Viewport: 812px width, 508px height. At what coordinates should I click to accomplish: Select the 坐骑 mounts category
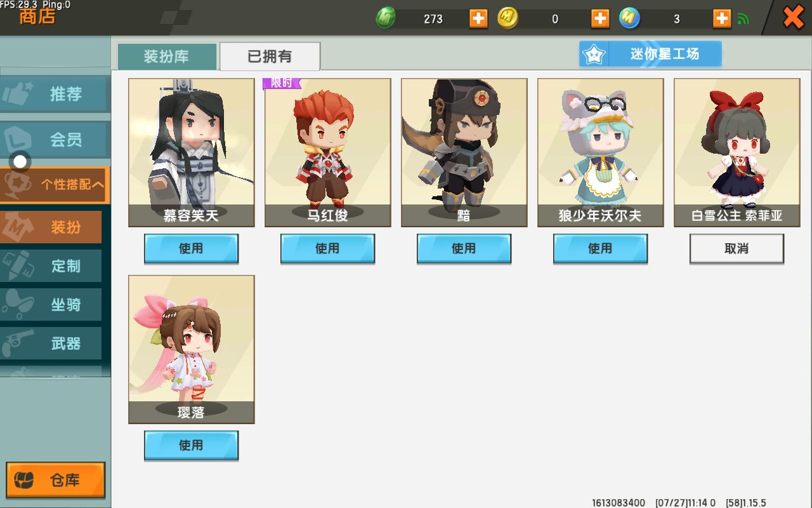click(x=51, y=305)
